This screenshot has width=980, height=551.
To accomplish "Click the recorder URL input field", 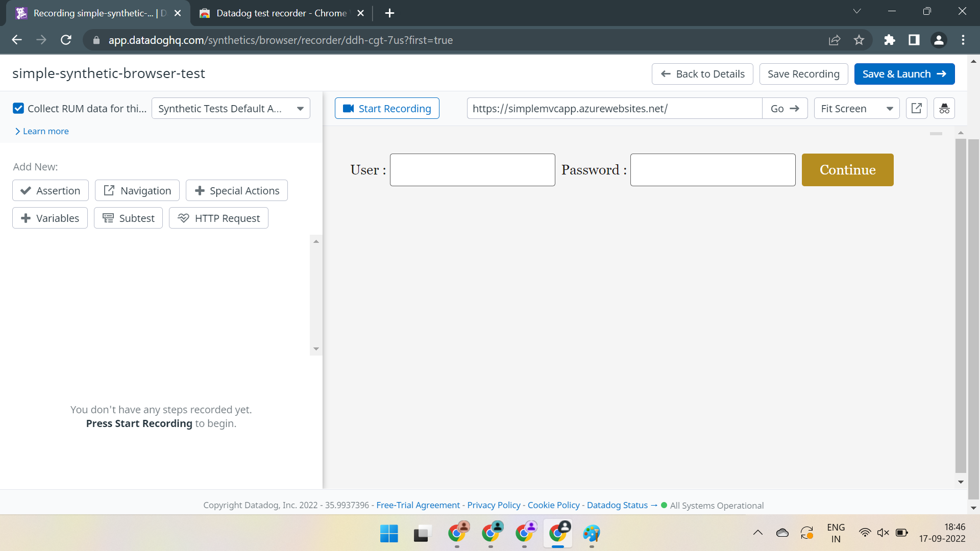I will point(615,108).
